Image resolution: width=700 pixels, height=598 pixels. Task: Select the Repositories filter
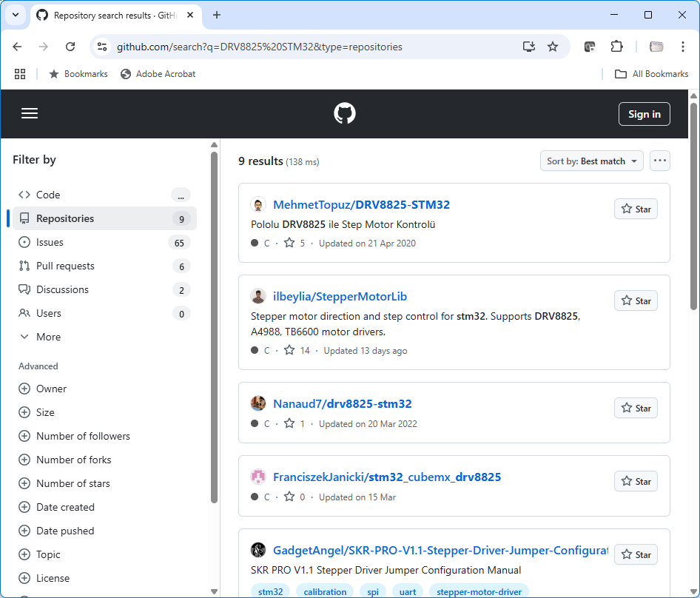[x=104, y=218]
